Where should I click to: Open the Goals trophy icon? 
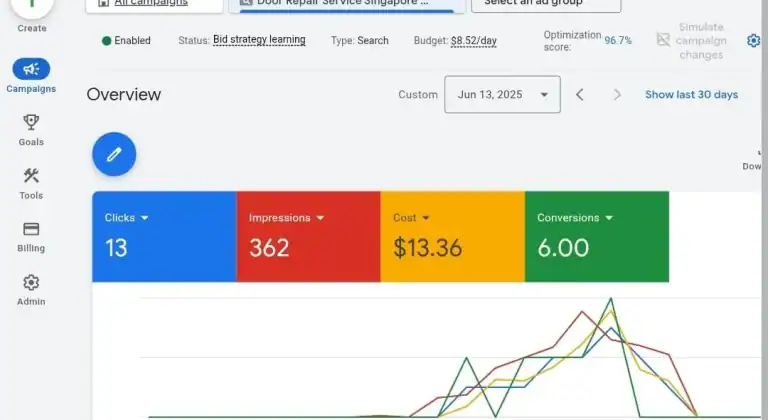31,123
